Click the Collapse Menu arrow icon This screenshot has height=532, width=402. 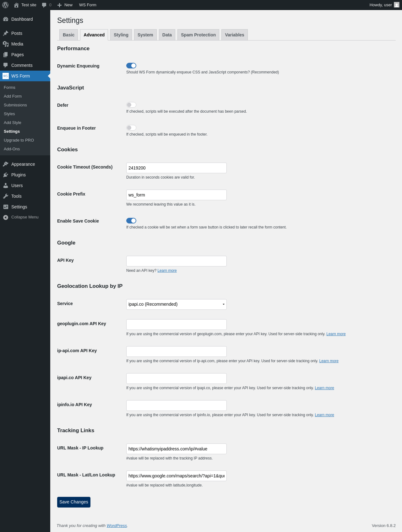(6, 217)
